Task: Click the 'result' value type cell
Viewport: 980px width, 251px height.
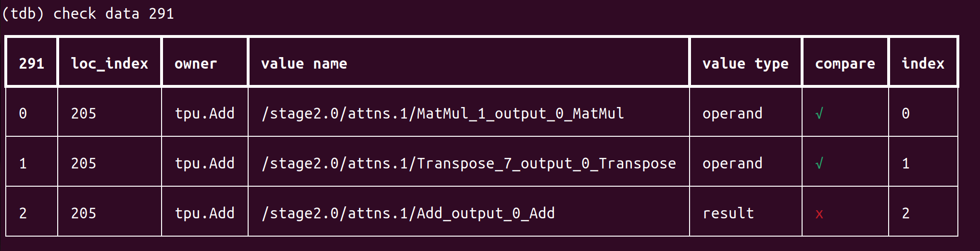Action: click(728, 214)
